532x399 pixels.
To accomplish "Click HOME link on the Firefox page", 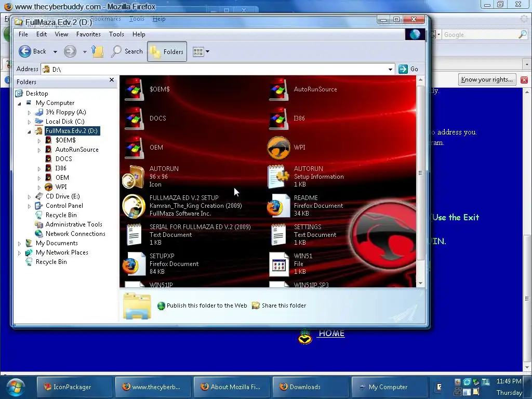I will pyautogui.click(x=331, y=334).
